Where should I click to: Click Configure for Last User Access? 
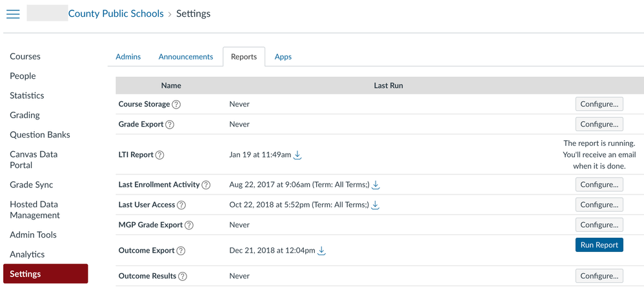pyautogui.click(x=599, y=205)
